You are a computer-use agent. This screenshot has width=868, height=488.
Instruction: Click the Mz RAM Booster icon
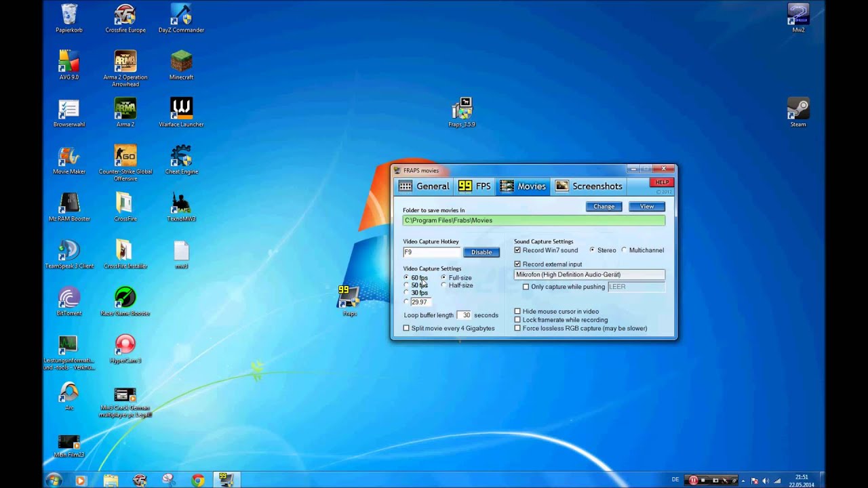[x=68, y=208]
